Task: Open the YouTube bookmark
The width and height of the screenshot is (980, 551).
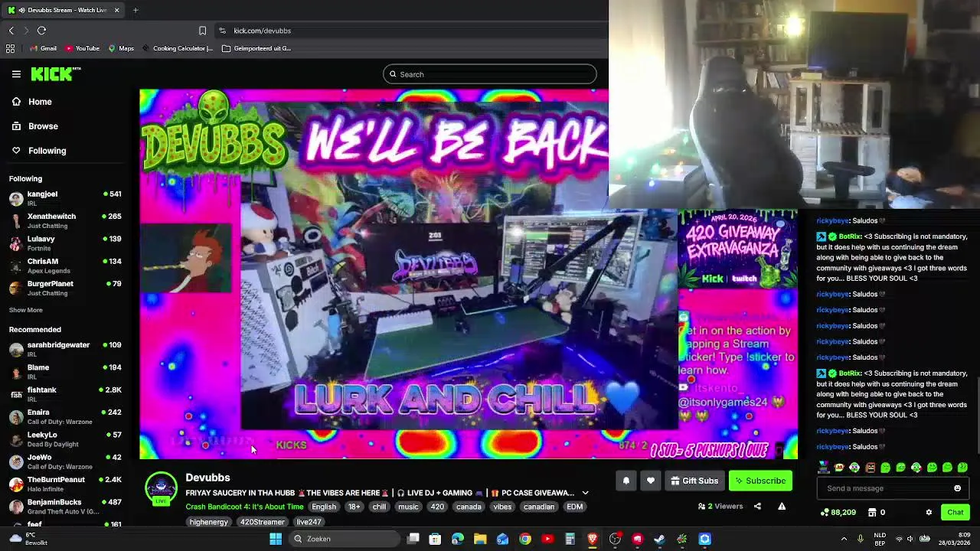Action: 82,48
